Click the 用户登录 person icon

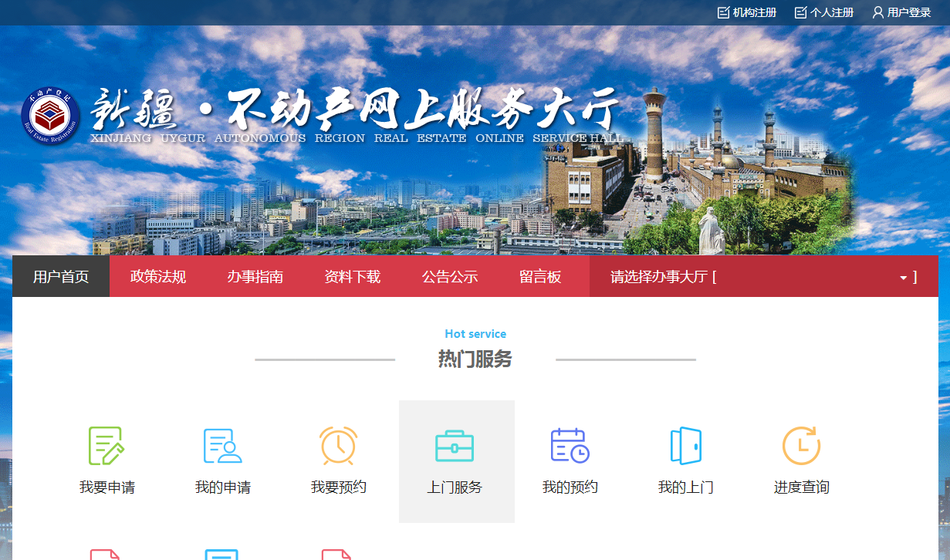point(878,12)
